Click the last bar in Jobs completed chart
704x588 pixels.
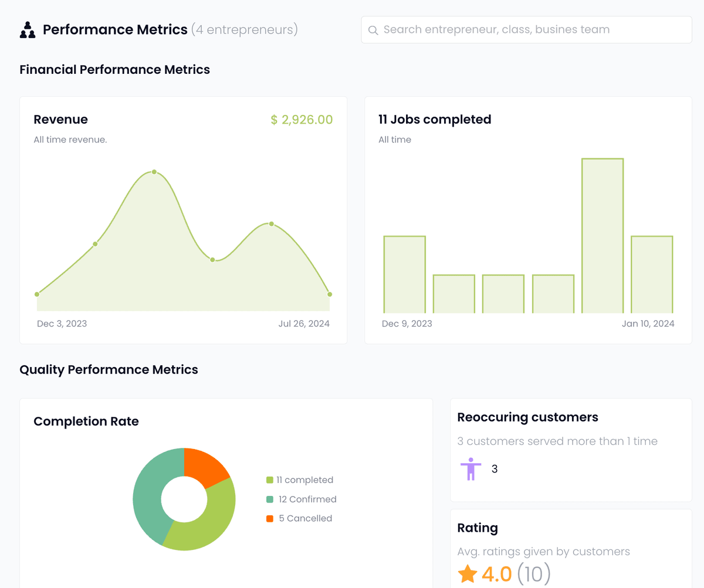pyautogui.click(x=652, y=274)
